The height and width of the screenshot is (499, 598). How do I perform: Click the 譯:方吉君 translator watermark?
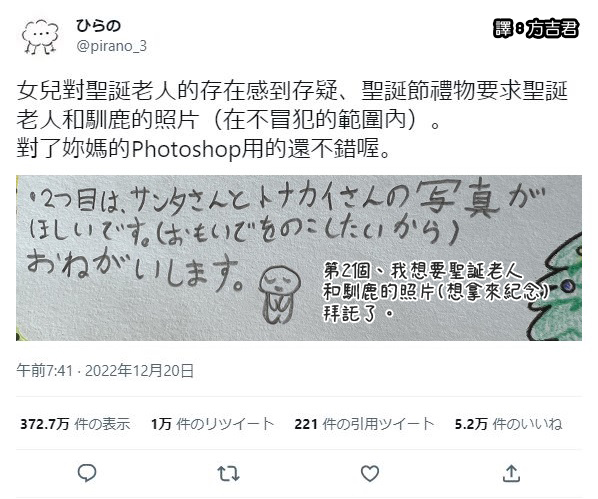tap(536, 29)
